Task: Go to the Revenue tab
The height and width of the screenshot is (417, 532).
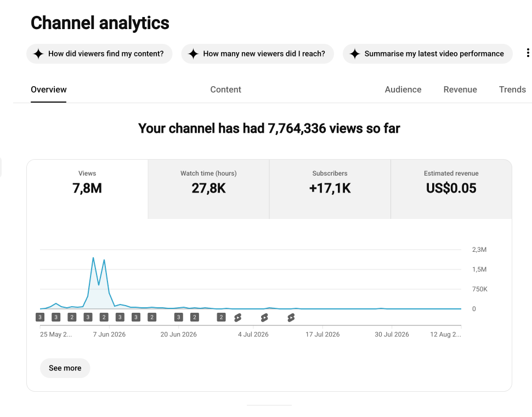Action: coord(460,89)
